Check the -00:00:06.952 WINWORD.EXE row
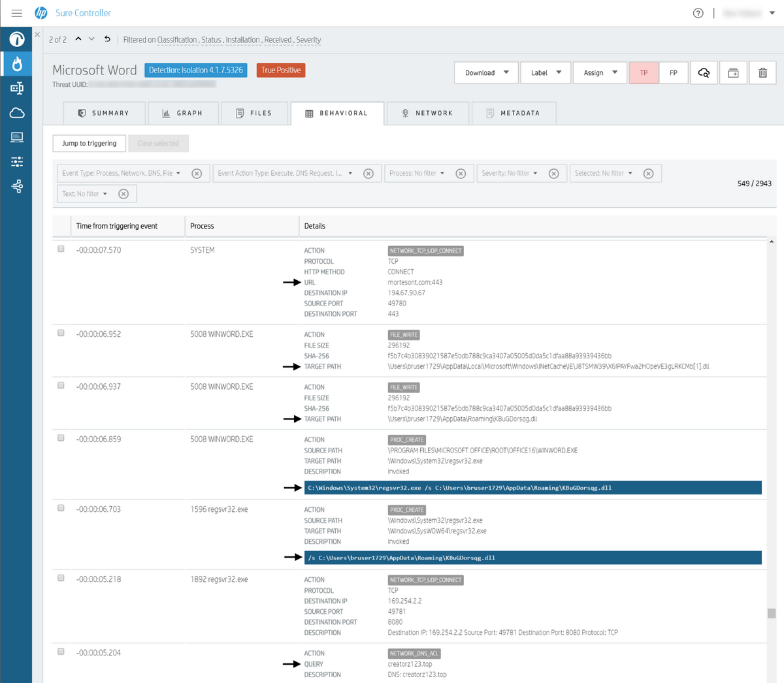 tap(61, 333)
